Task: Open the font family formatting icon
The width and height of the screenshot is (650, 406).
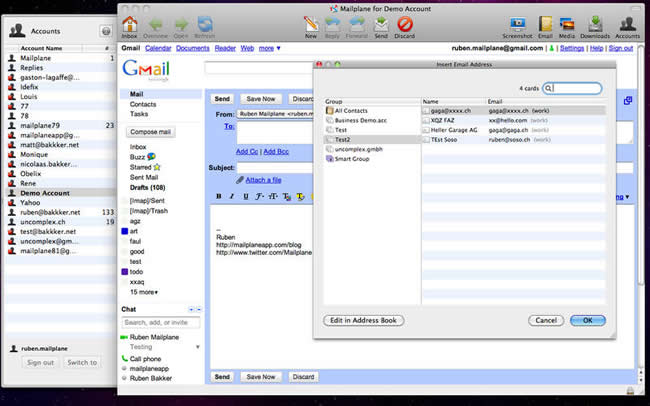Action: coord(259,196)
